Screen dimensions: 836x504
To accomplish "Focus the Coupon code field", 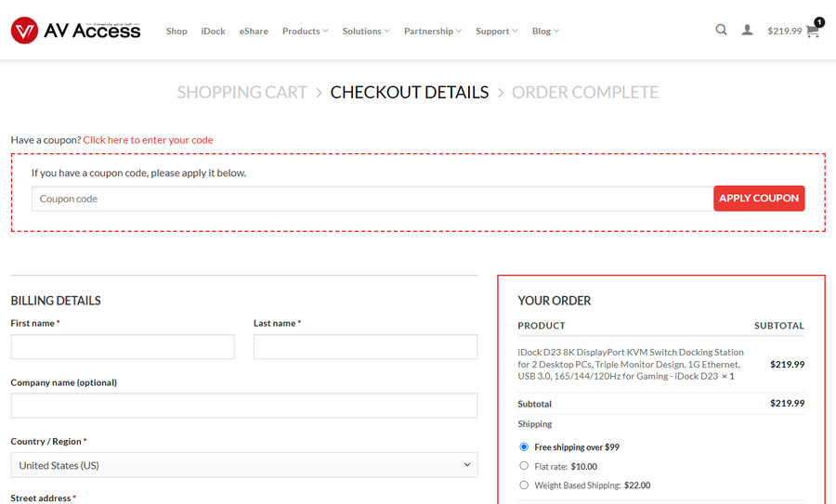I will pos(372,199).
